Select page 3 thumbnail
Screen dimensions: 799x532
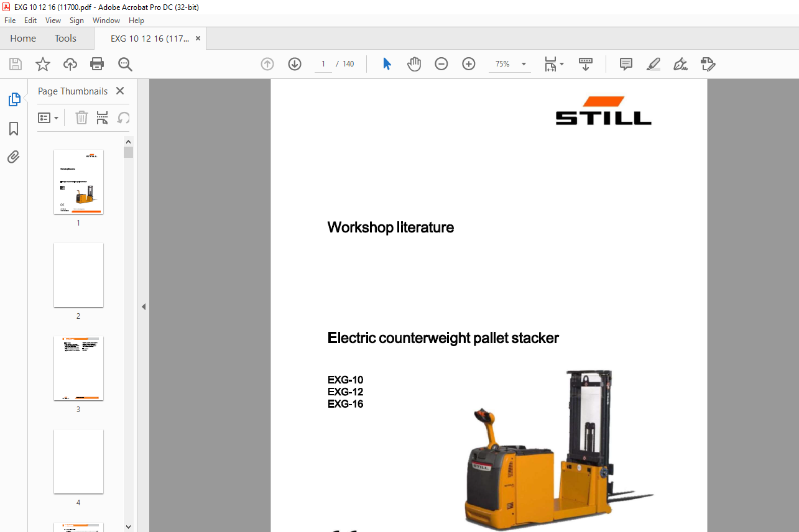[x=78, y=369]
